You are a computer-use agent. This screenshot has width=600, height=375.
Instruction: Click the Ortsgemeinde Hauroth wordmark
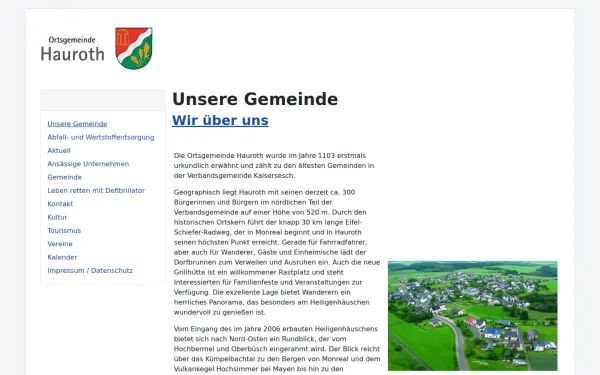72,49
